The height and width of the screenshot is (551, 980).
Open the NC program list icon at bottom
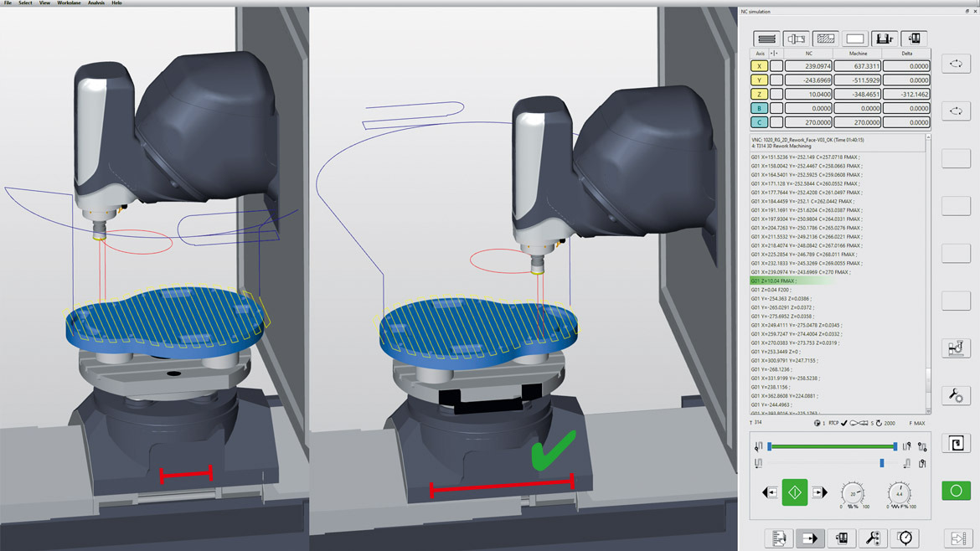[x=779, y=538]
